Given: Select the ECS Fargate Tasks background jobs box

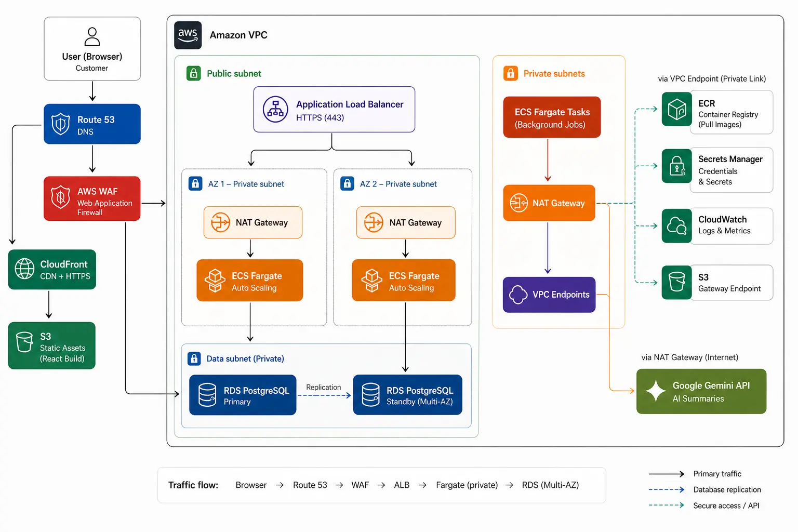Looking at the screenshot, I should tap(552, 117).
